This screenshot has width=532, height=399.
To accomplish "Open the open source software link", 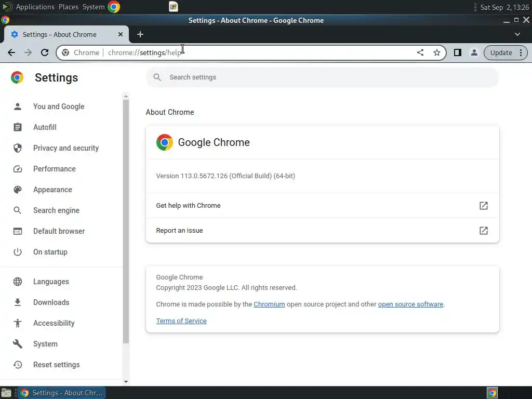I will click(x=410, y=304).
